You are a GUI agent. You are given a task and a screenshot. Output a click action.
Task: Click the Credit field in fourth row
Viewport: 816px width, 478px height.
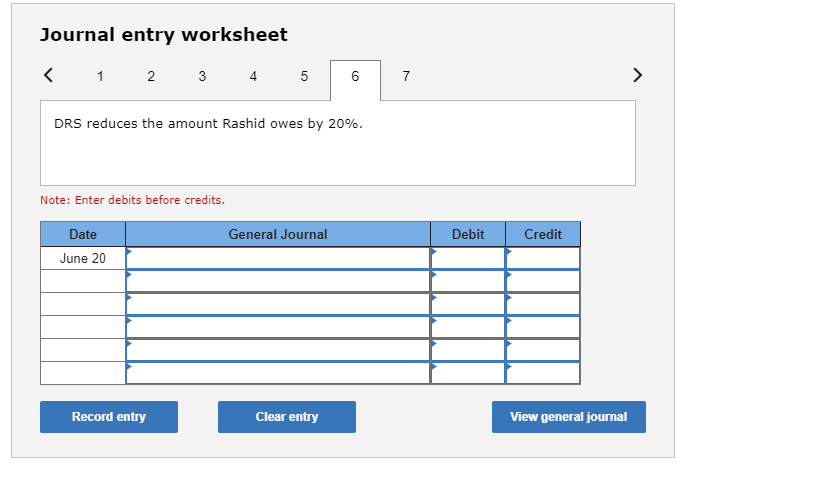click(543, 327)
